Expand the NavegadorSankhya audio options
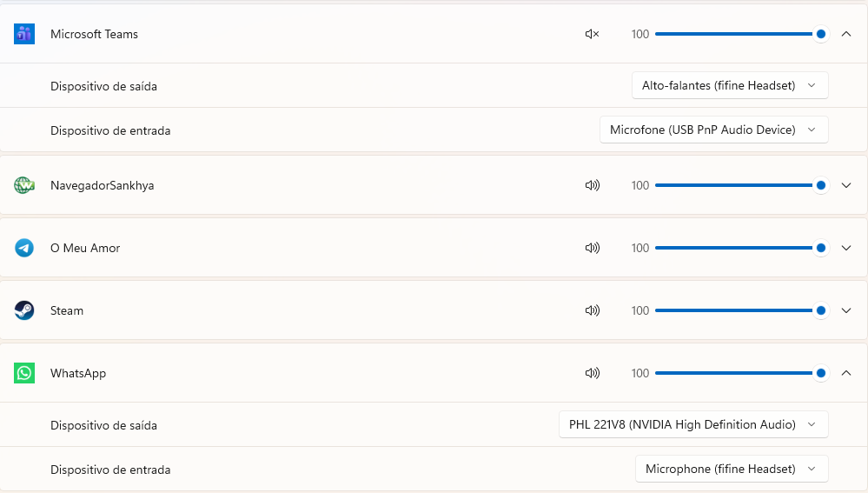 846,185
